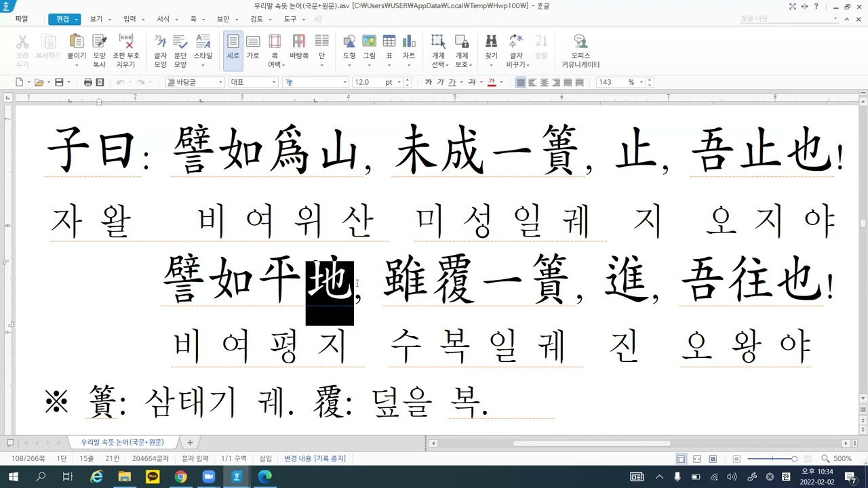
Task: Toggle center paragraph alignment
Action: [545, 82]
